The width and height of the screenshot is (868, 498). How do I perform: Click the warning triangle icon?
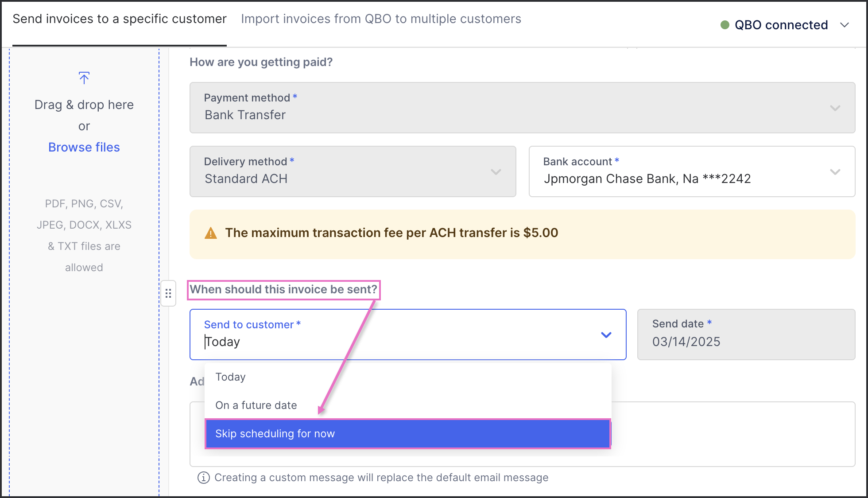pos(211,233)
